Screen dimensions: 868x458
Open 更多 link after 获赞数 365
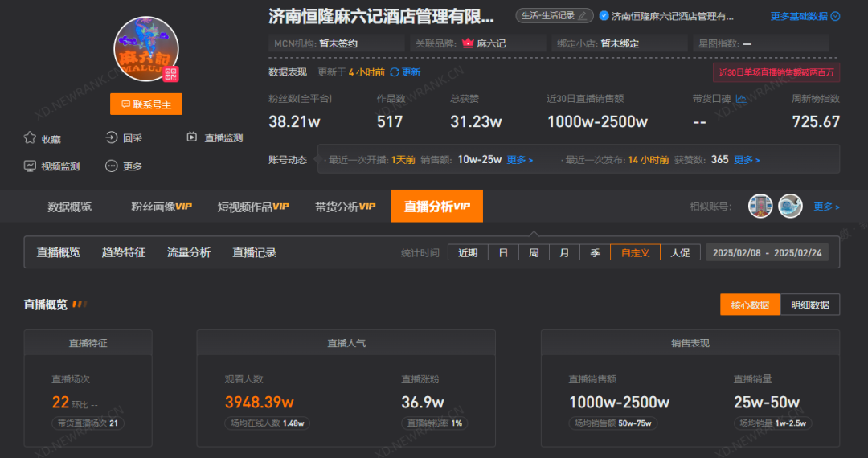[747, 160]
